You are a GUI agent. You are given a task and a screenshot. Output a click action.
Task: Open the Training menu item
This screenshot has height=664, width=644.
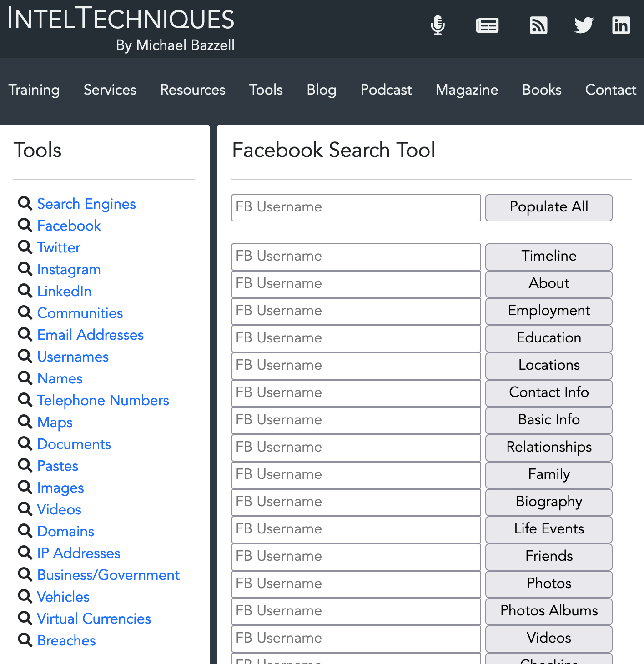pos(34,90)
